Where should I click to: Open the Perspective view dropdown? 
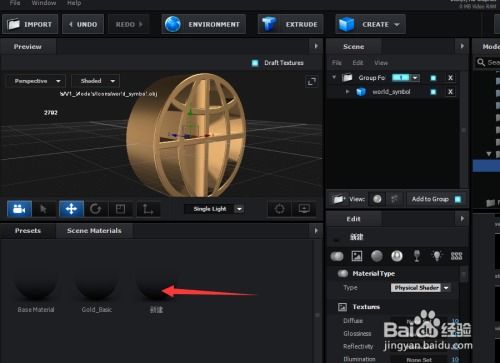click(x=36, y=81)
